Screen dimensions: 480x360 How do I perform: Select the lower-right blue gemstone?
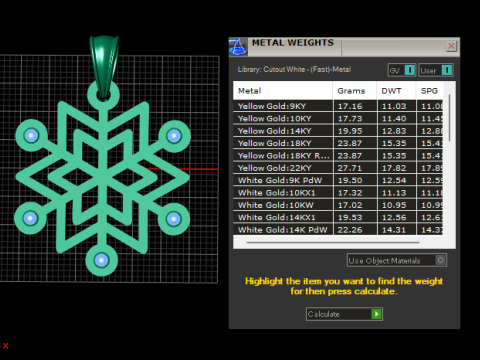(173, 219)
